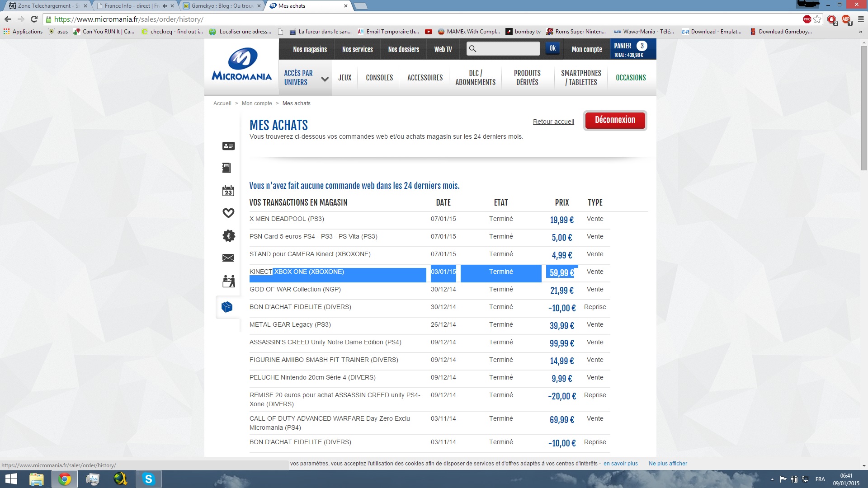Open the DLC / Abonnements category

pyautogui.click(x=476, y=78)
